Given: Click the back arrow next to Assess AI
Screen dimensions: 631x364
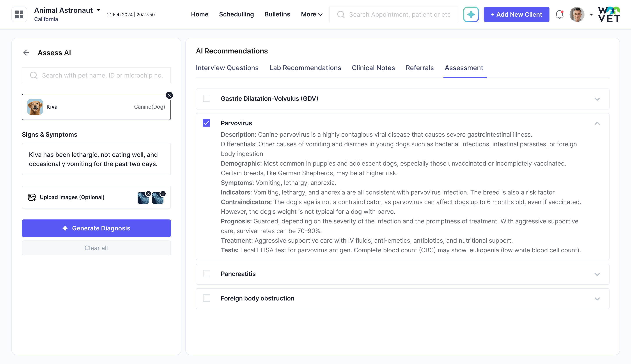Looking at the screenshot, I should click(x=27, y=53).
